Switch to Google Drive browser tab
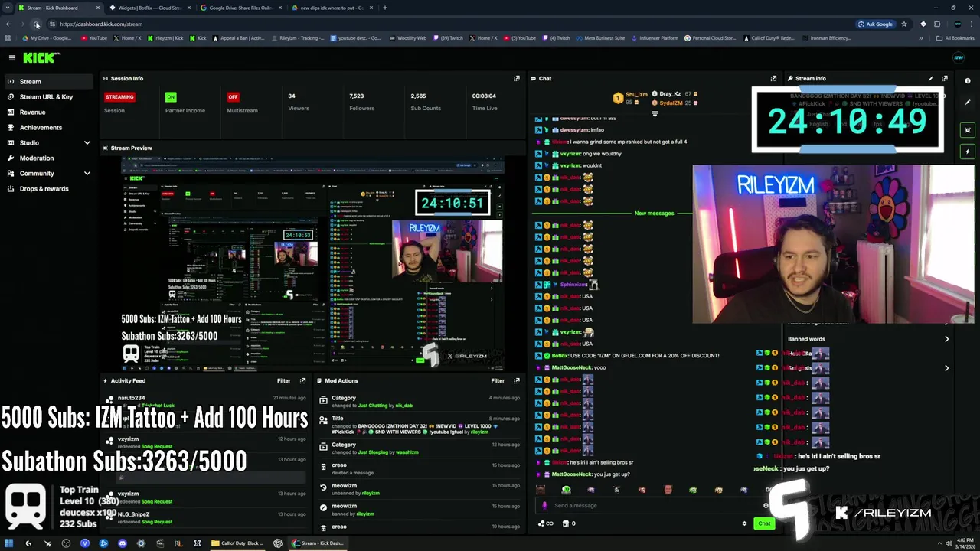Image resolution: width=980 pixels, height=551 pixels. point(240,8)
